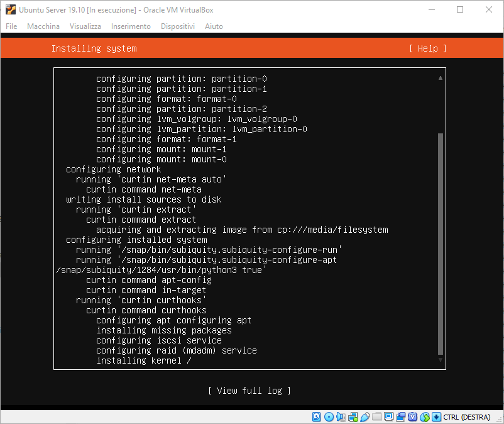Image resolution: width=504 pixels, height=424 pixels.
Task: Maximize the VirtualBox window
Action: [x=460, y=9]
